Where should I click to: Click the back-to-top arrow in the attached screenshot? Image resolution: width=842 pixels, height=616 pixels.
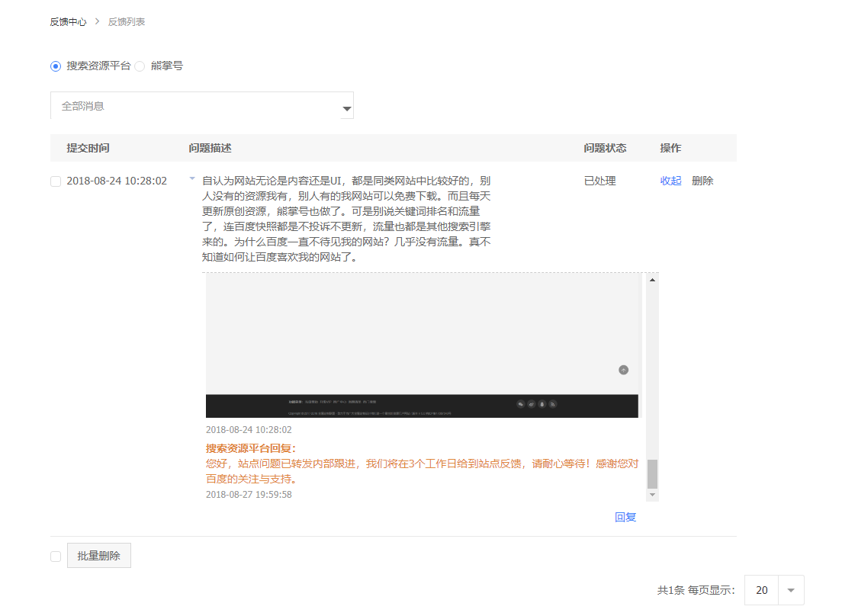[x=623, y=370]
